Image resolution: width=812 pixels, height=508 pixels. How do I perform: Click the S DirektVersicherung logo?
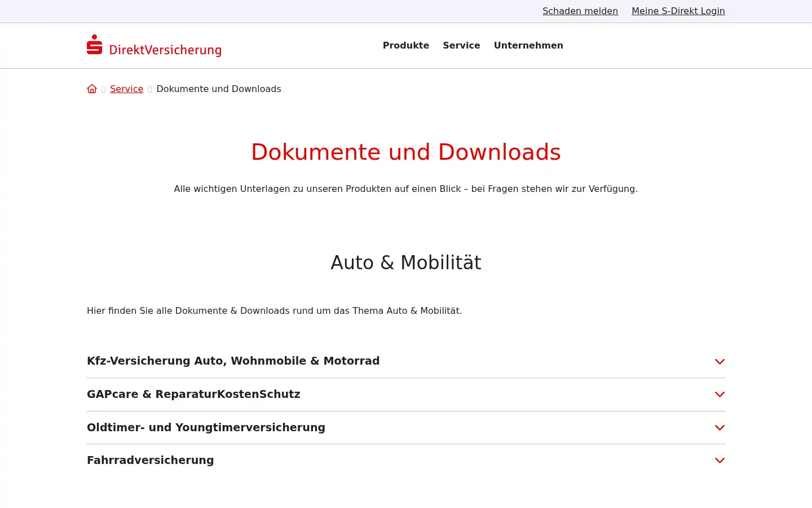click(x=154, y=46)
